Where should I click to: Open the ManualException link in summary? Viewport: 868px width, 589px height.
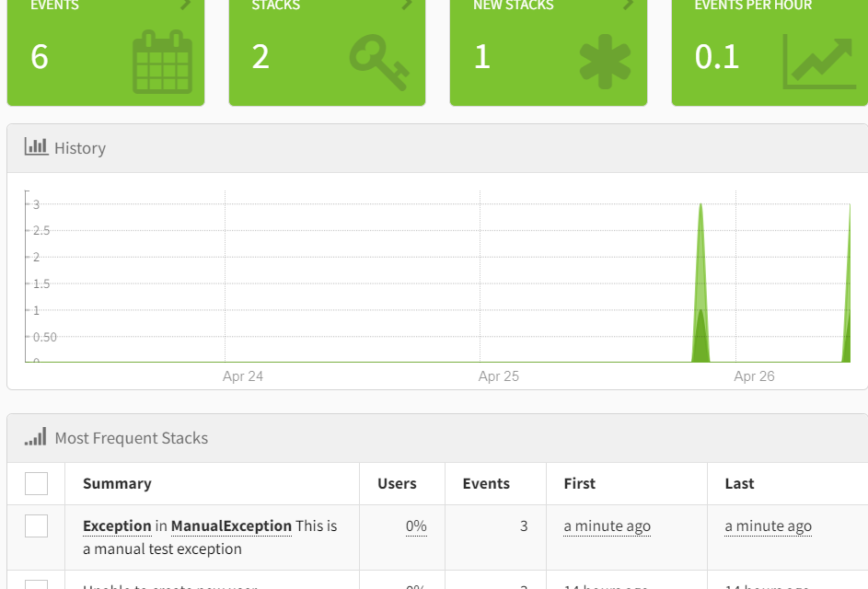(231, 525)
